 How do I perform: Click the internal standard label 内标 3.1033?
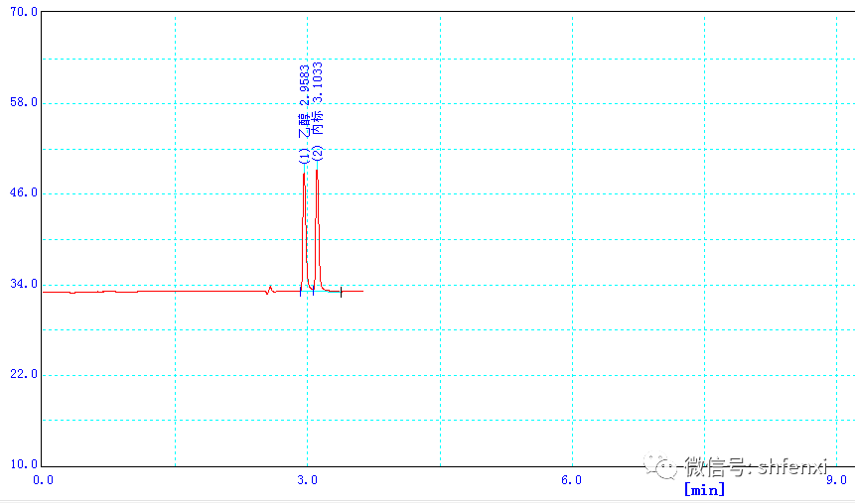(317, 111)
